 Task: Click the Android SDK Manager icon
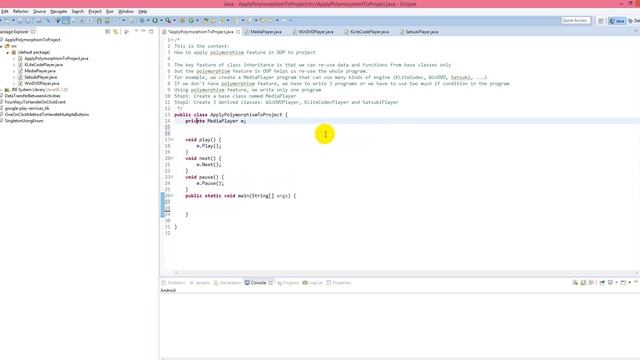pyautogui.click(x=99, y=20)
